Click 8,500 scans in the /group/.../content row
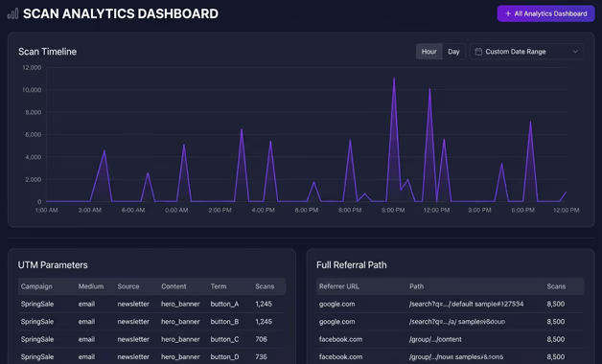The width and height of the screenshot is (602, 364). pyautogui.click(x=556, y=339)
